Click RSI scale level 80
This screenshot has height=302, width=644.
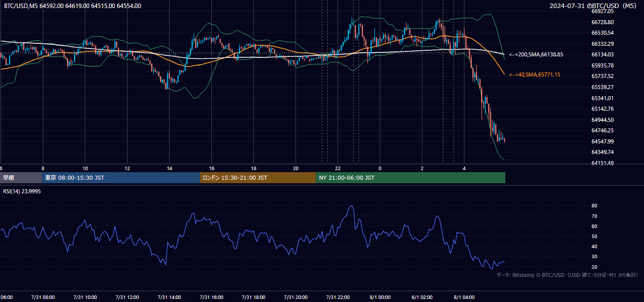pyautogui.click(x=594, y=206)
